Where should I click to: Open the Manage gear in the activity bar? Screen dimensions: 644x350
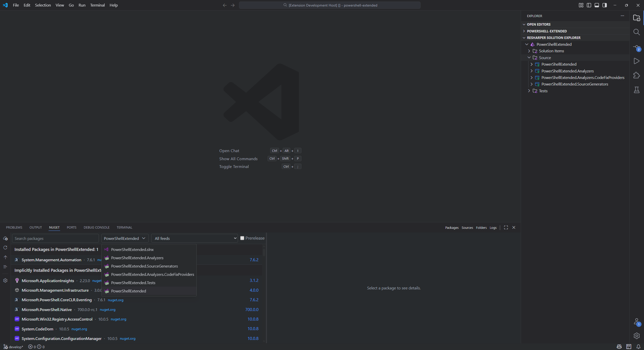[636, 336]
